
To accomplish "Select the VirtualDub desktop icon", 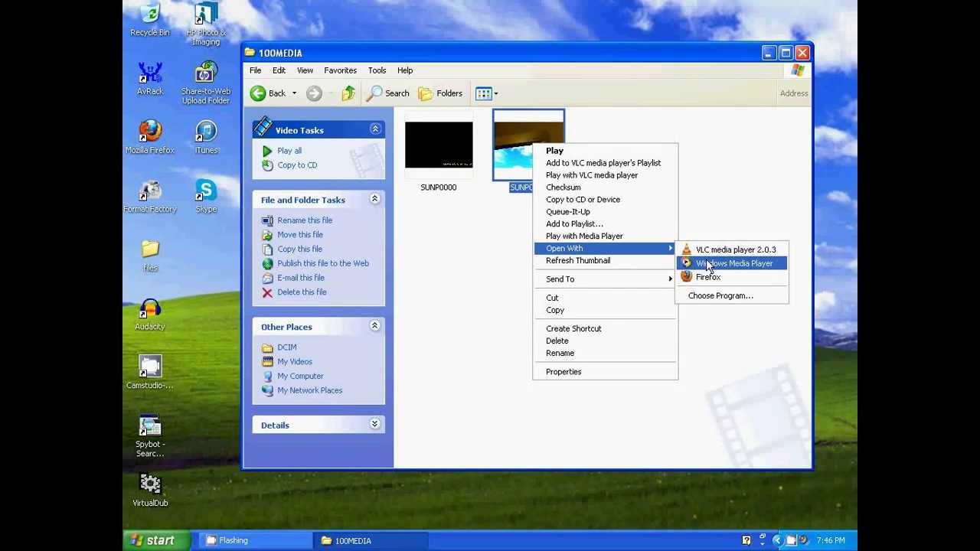I will (x=150, y=491).
